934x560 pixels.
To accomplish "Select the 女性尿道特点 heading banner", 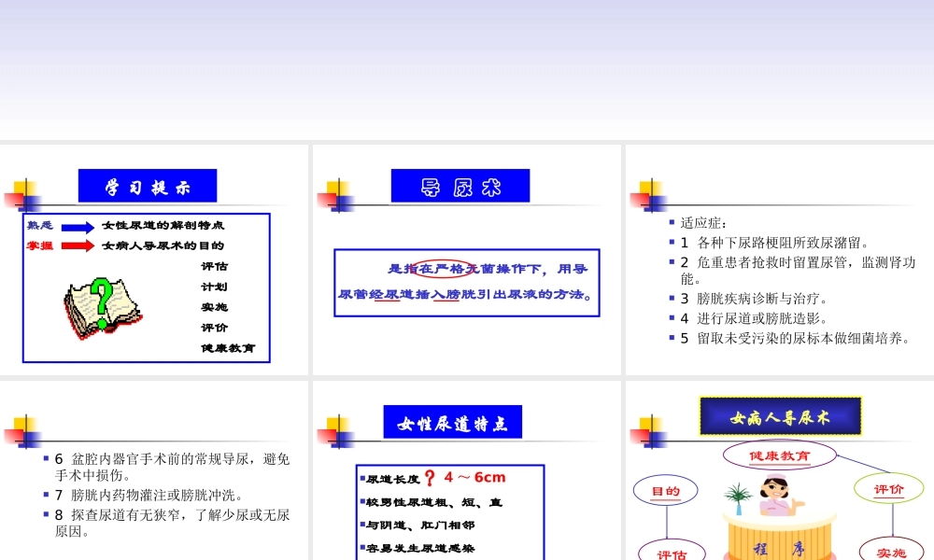I will click(452, 421).
